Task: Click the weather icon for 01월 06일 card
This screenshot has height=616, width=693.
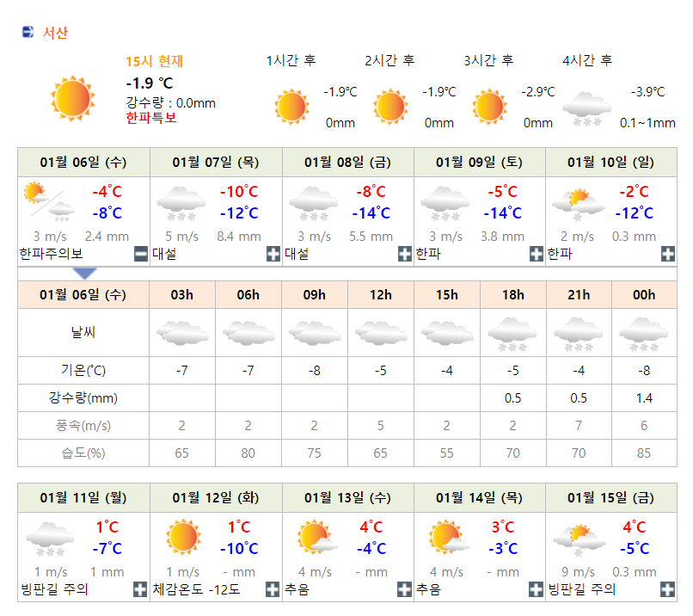Action: pyautogui.click(x=49, y=201)
